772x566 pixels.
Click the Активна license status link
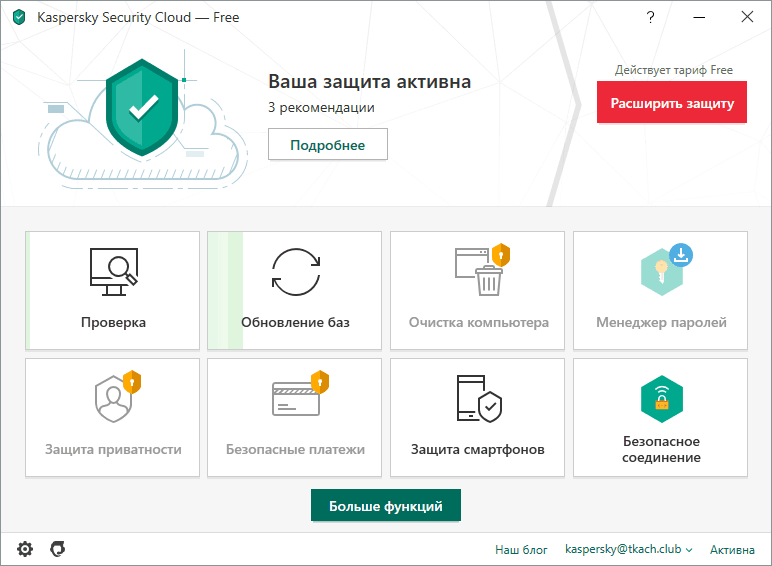click(x=732, y=550)
